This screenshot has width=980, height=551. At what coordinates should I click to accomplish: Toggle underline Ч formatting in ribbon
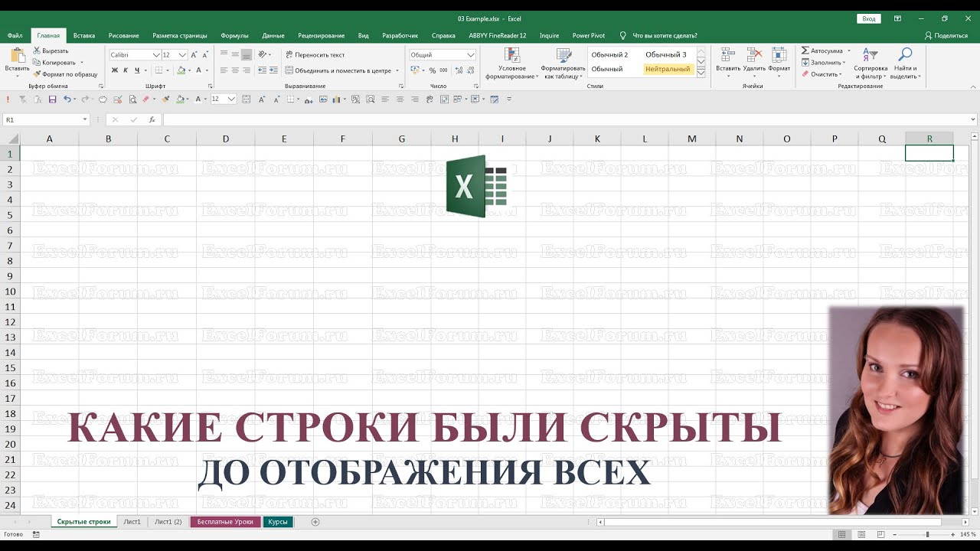click(x=136, y=70)
